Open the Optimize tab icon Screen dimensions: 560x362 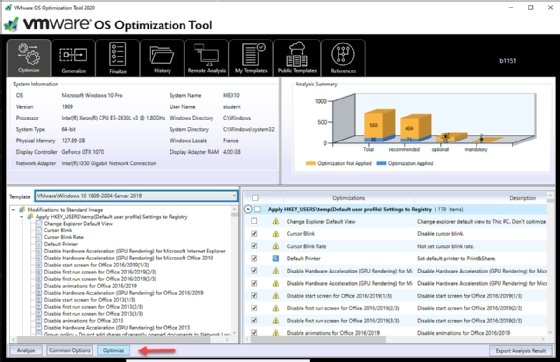pyautogui.click(x=29, y=55)
